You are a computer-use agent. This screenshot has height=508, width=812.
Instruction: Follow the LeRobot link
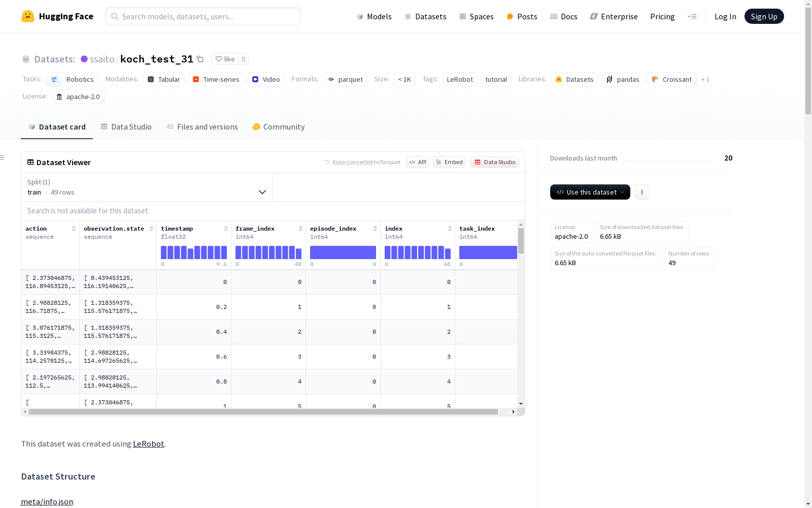point(148,443)
